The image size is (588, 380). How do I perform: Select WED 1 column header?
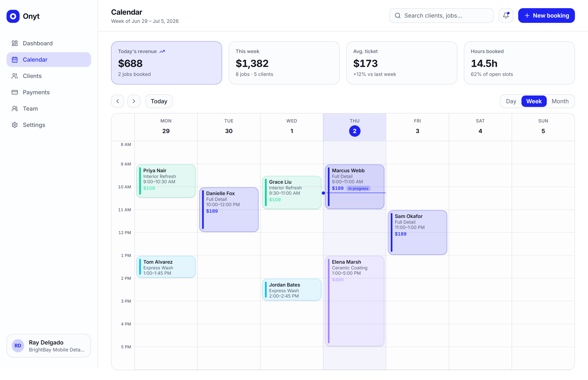pos(292,127)
